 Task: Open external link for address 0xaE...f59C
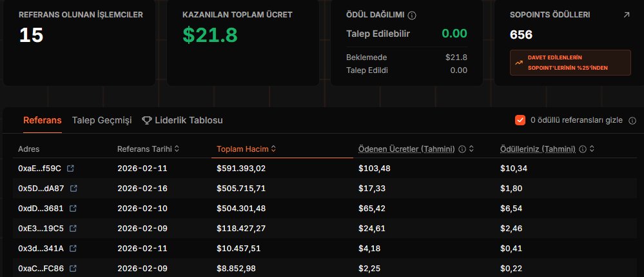point(70,169)
